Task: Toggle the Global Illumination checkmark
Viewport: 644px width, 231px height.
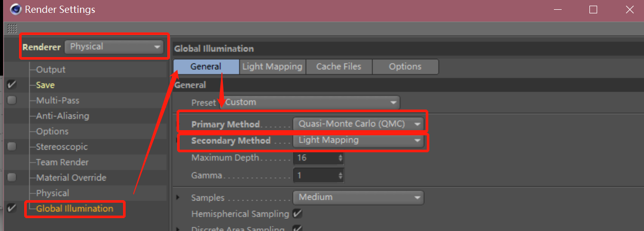Action: 11,208
